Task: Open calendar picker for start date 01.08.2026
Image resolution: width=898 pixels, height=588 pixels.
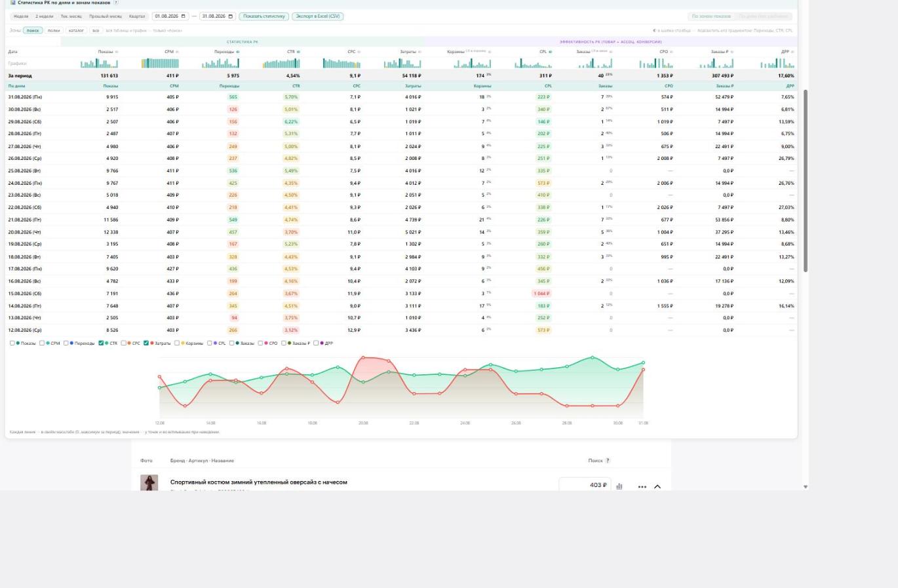Action: click(183, 16)
